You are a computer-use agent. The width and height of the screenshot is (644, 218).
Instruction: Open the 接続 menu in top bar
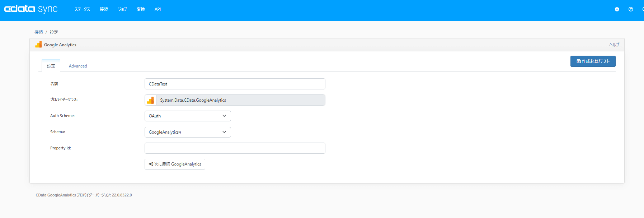[x=104, y=9]
